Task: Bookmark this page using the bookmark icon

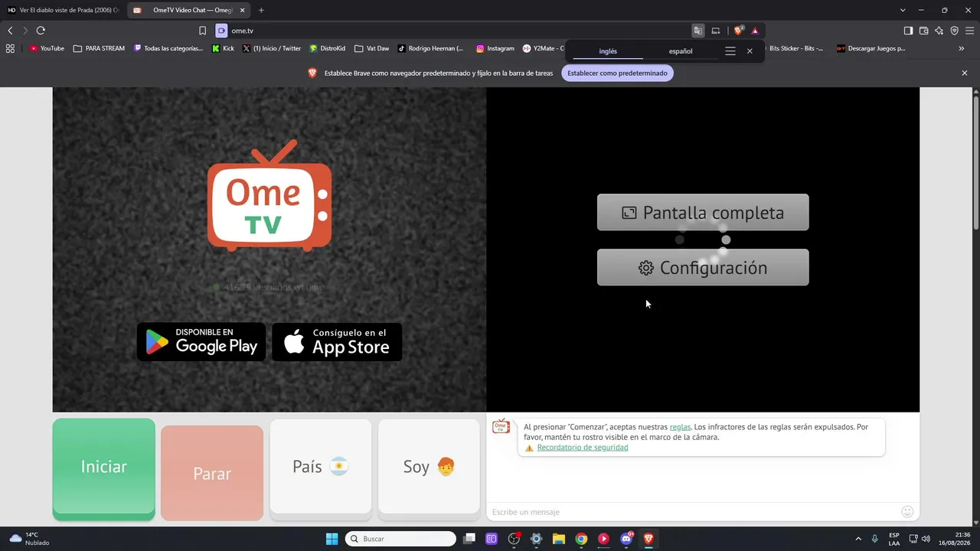Action: click(x=202, y=31)
